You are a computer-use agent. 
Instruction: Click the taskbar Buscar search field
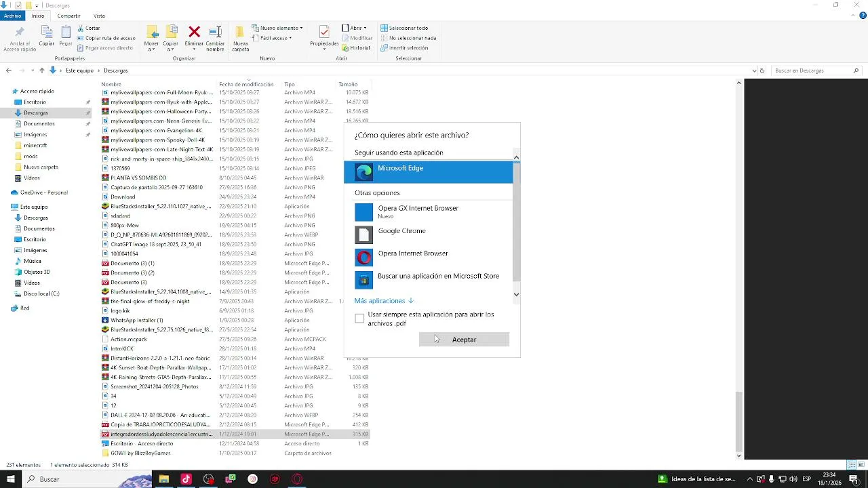pyautogui.click(x=88, y=479)
